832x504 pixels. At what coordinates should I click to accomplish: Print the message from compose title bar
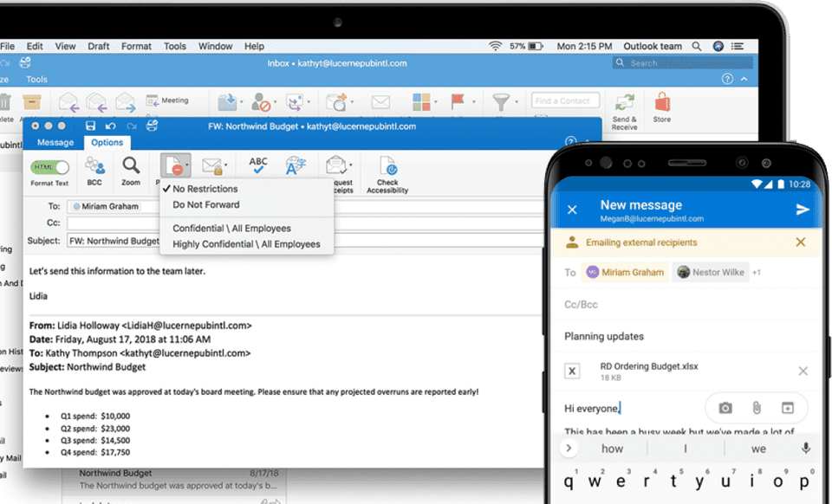152,126
